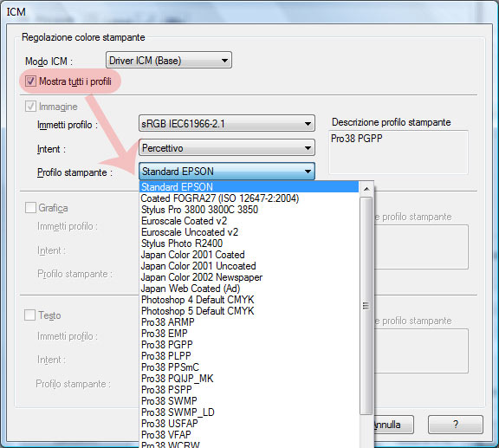Viewport: 499px width, 448px height.
Task: Select the Pro38 SWMP profile
Action: click(x=249, y=401)
